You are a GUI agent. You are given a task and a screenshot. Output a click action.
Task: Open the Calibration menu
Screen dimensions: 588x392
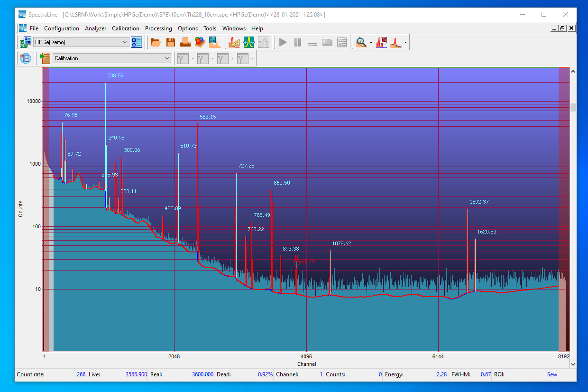(x=126, y=28)
